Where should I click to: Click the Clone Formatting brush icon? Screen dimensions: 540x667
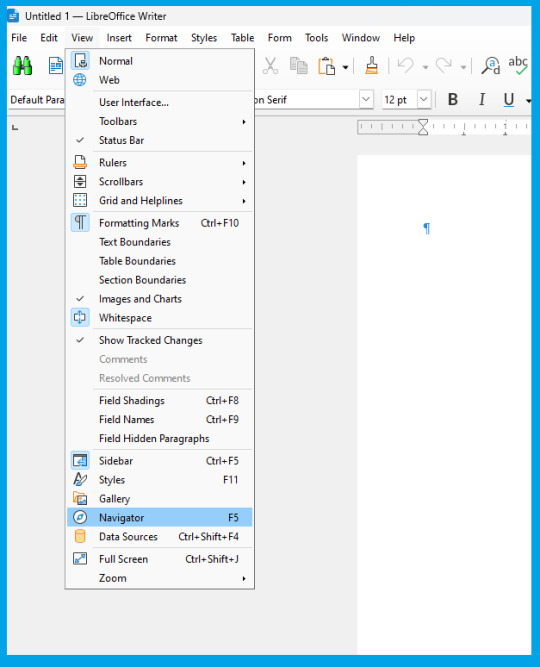371,66
